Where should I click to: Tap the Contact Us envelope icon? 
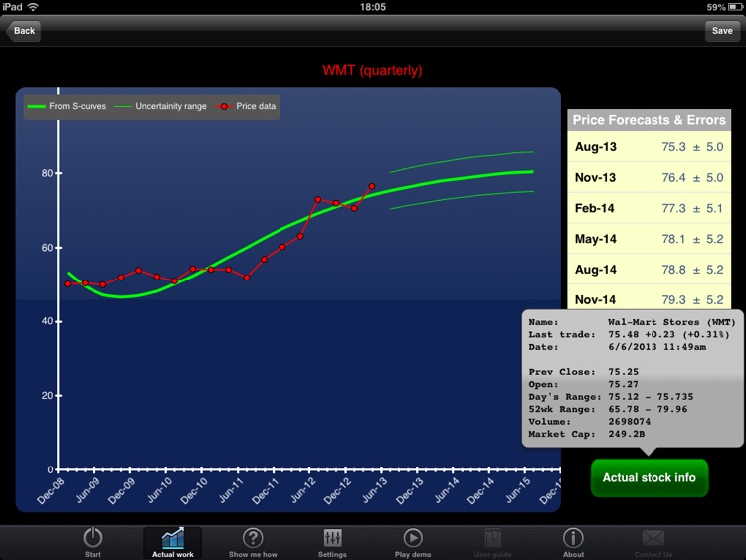point(653,538)
